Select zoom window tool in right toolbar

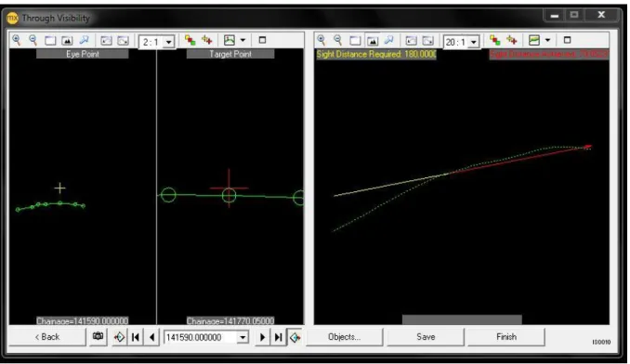point(355,41)
